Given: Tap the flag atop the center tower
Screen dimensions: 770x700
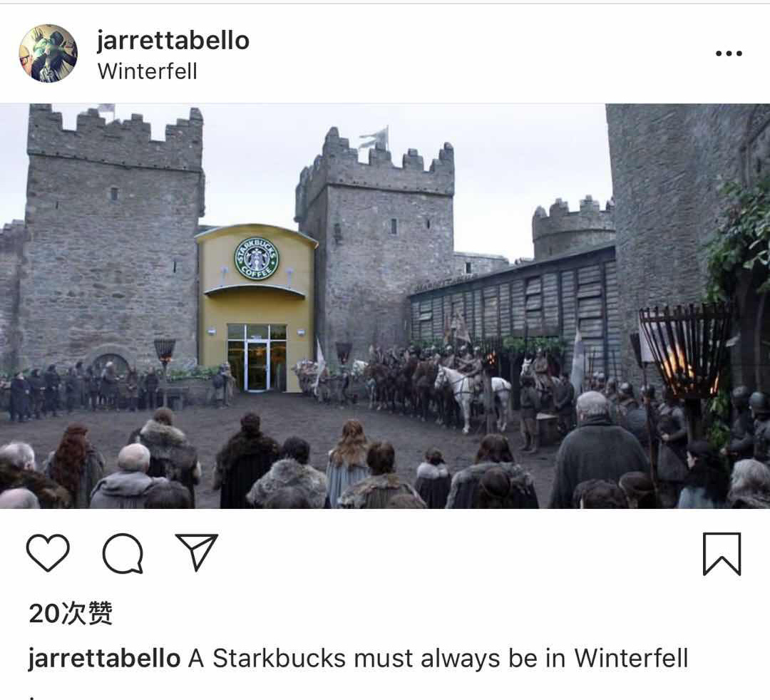Looking at the screenshot, I should [x=374, y=136].
